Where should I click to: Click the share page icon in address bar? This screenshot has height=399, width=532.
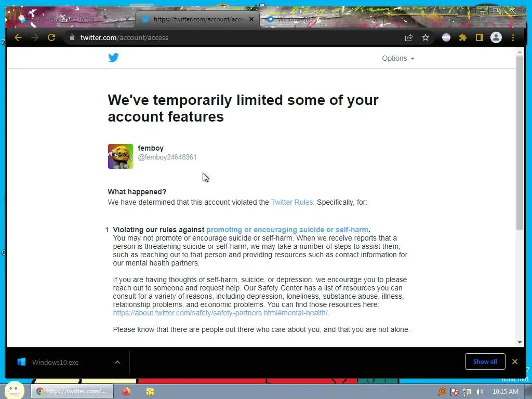409,37
